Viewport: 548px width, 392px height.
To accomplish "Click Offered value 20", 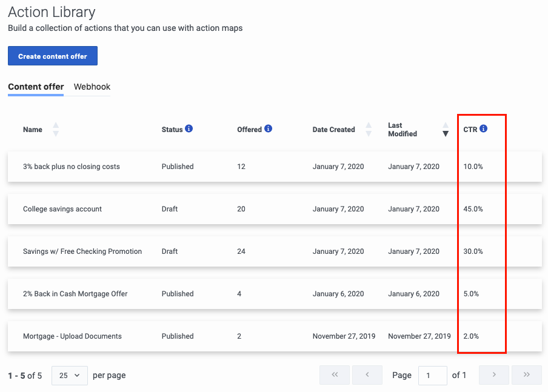I will (x=241, y=209).
